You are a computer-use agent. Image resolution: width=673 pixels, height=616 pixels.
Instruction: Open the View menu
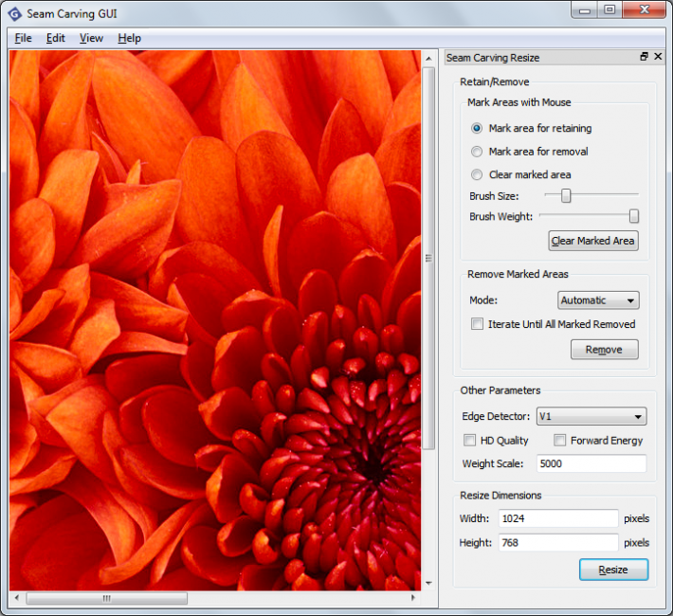pyautogui.click(x=91, y=38)
